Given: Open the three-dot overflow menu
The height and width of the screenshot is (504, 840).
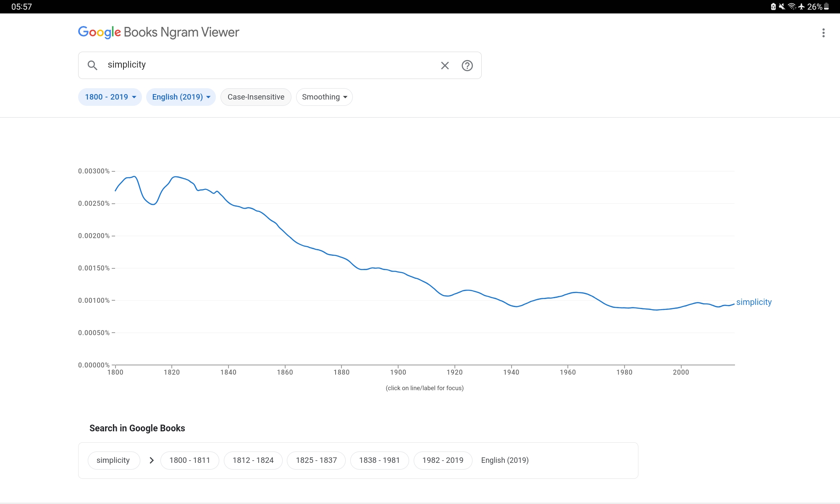Looking at the screenshot, I should pos(823,33).
